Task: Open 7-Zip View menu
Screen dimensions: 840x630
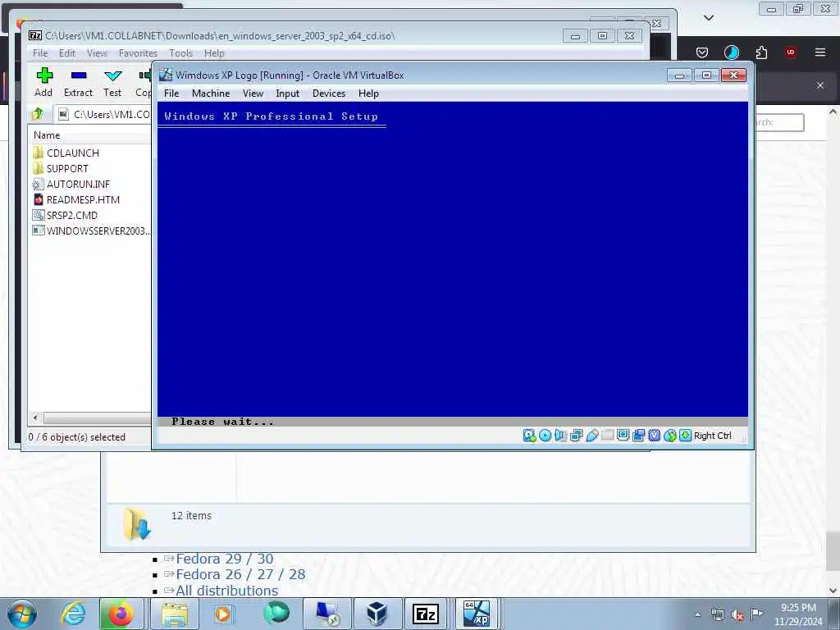Action: pos(97,53)
